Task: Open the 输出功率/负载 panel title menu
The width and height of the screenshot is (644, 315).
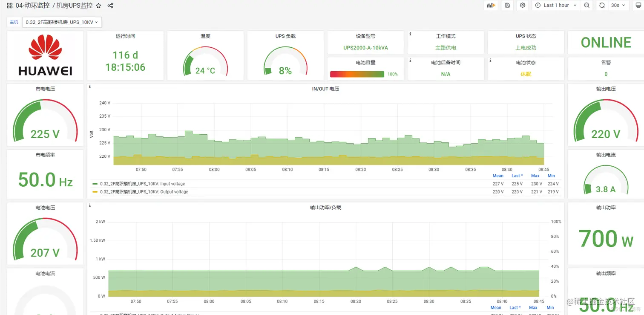Action: (326, 208)
